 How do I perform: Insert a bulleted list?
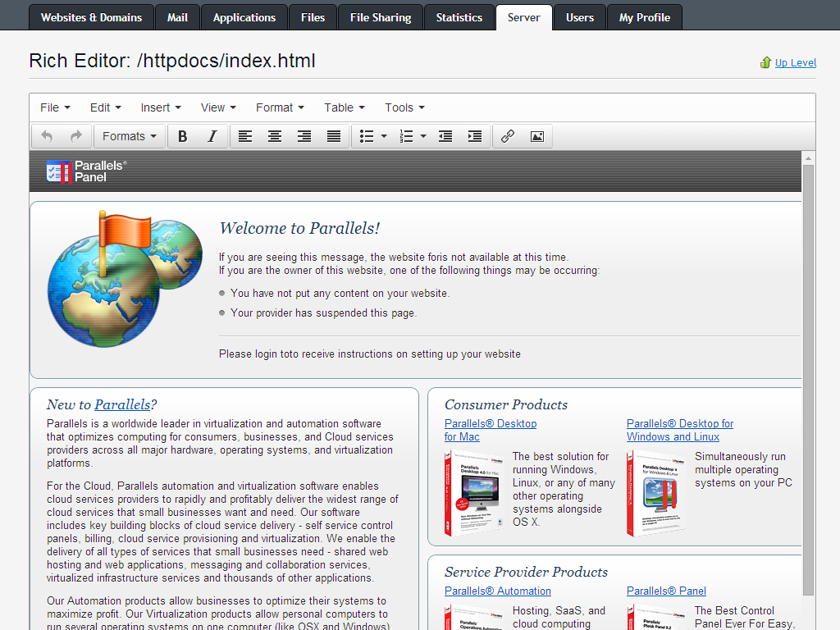pyautogui.click(x=367, y=136)
